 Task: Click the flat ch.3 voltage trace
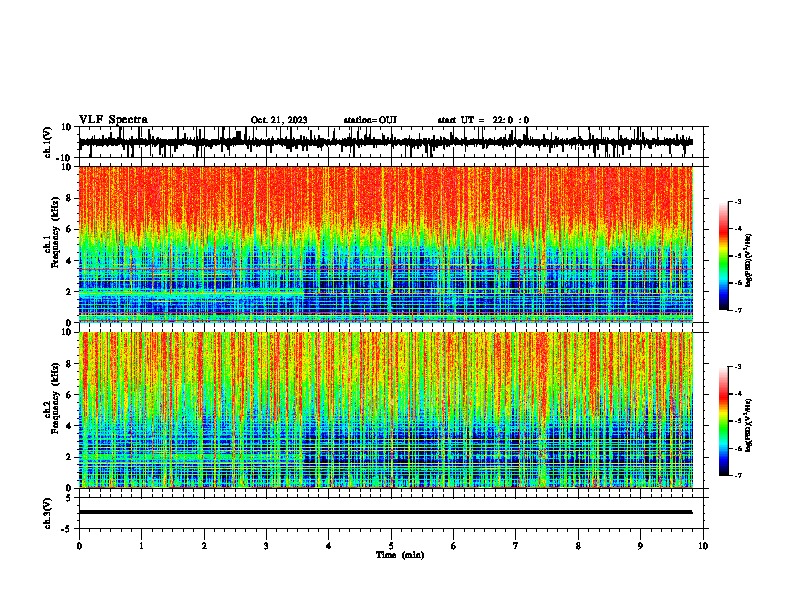385,512
